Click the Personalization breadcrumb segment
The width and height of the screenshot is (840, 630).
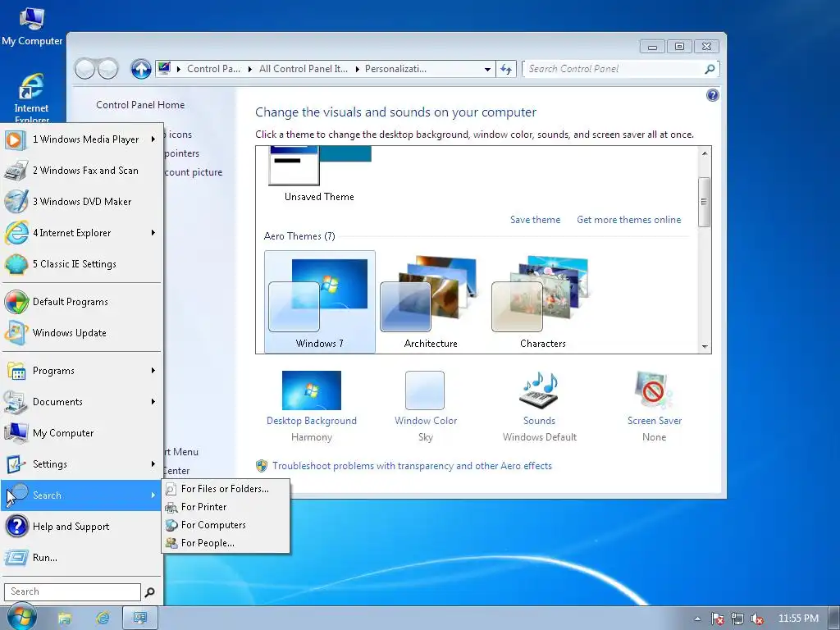(395, 69)
